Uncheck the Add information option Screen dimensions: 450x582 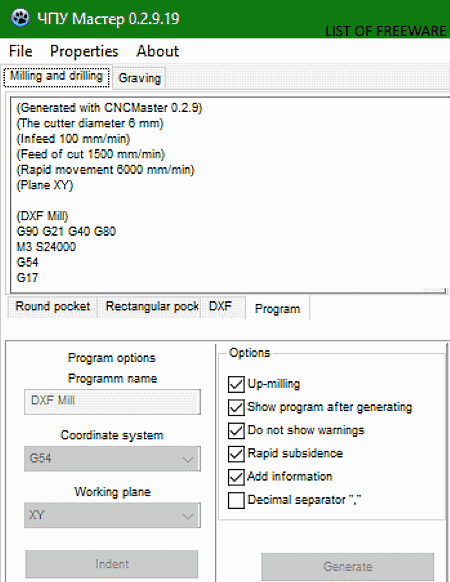click(236, 477)
